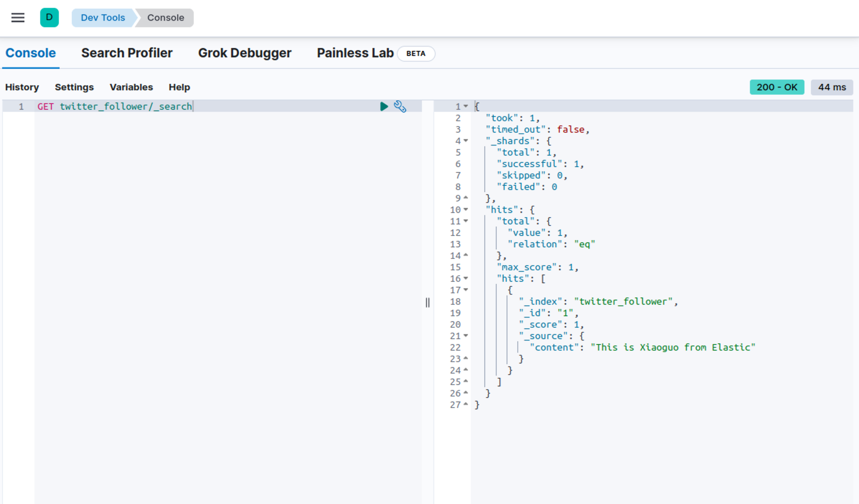
Task: Click the Dev Tools breadcrumb link
Action: click(x=103, y=18)
